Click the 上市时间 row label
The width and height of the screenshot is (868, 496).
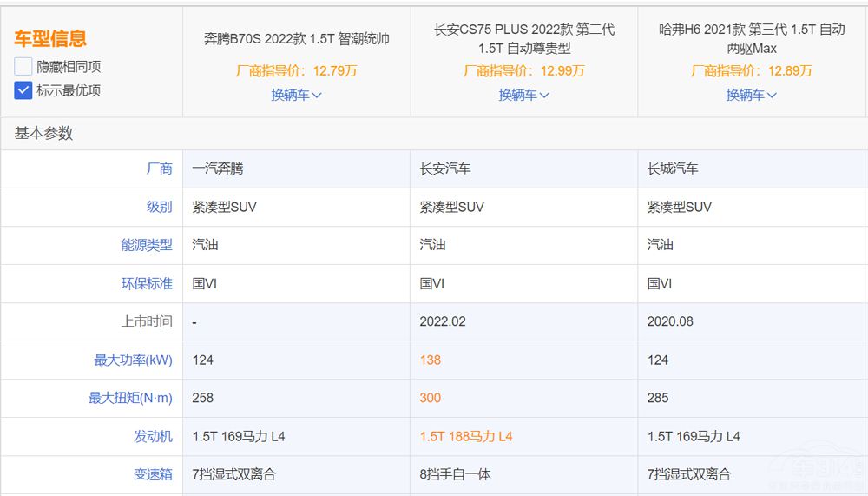click(x=146, y=321)
